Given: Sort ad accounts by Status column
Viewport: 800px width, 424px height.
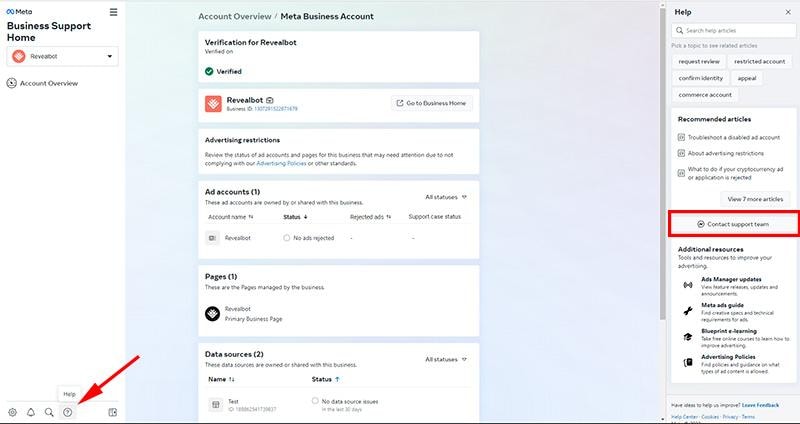Looking at the screenshot, I should click(x=295, y=216).
